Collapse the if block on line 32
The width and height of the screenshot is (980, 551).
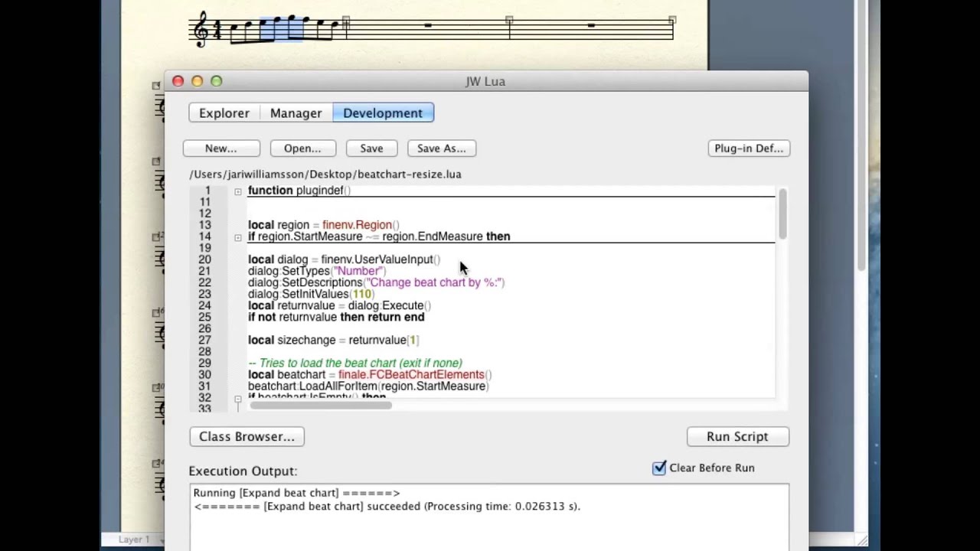click(238, 399)
